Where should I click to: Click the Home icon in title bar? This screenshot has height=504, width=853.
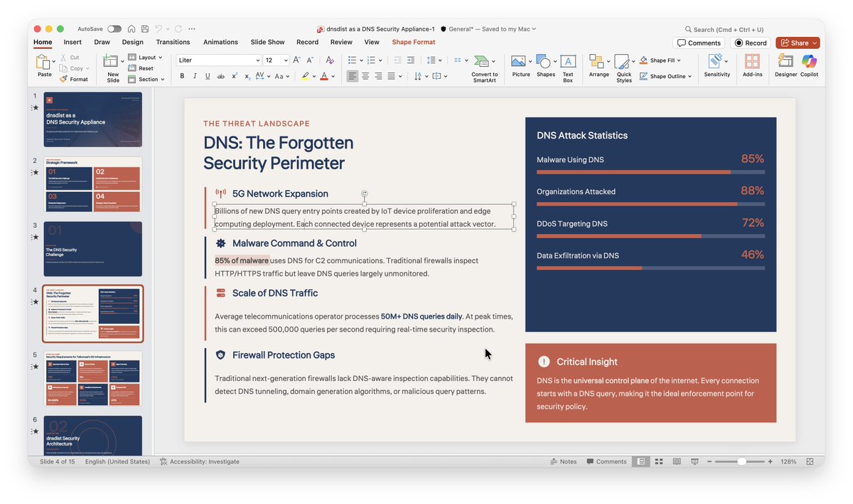[x=132, y=29]
